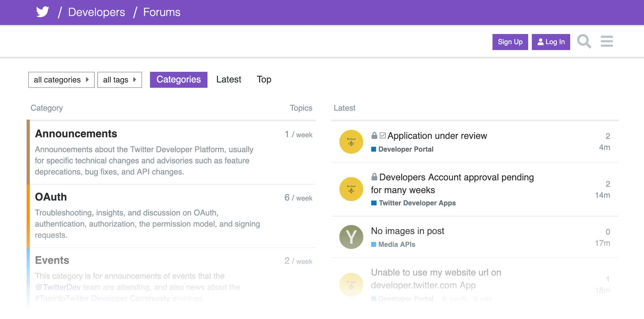This screenshot has height=319, width=644.
Task: Select the Latest tab
Action: [x=229, y=79]
